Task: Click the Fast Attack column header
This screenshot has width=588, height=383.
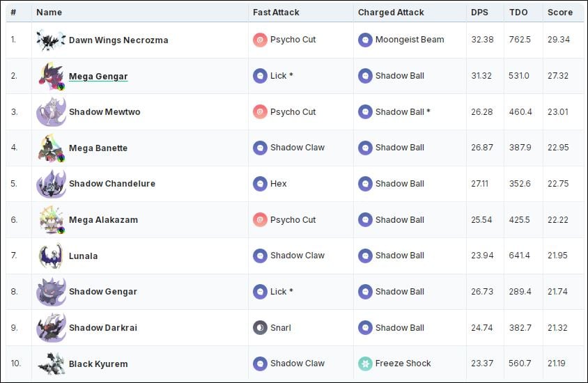Action: pos(277,12)
